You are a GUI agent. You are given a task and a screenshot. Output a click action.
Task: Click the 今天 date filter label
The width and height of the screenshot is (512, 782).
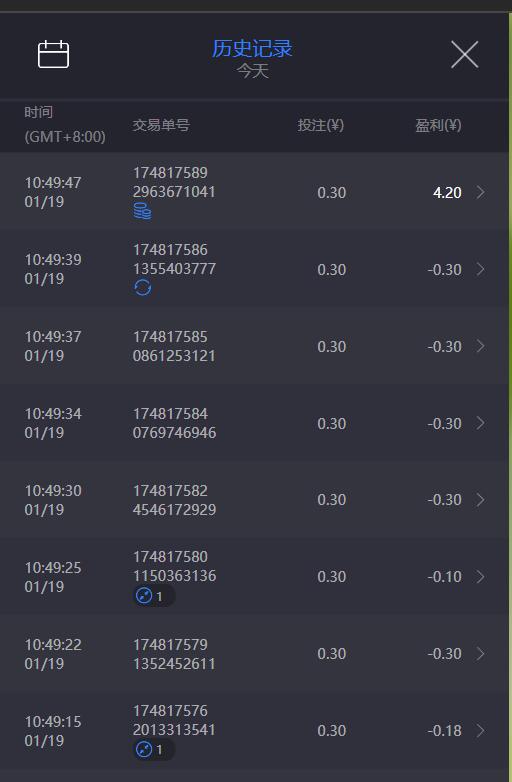253,71
